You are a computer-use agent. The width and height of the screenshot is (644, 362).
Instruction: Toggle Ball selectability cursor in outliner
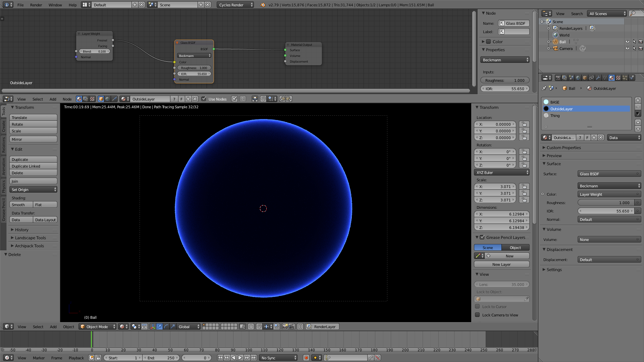(x=634, y=42)
